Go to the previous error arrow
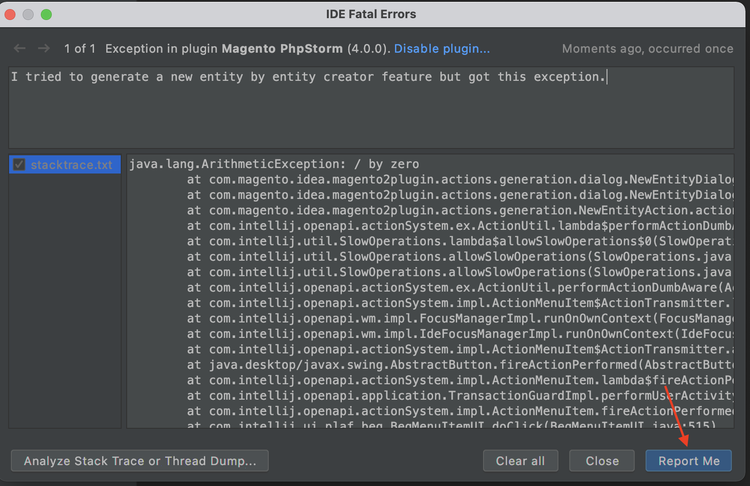750x486 pixels. (x=17, y=48)
